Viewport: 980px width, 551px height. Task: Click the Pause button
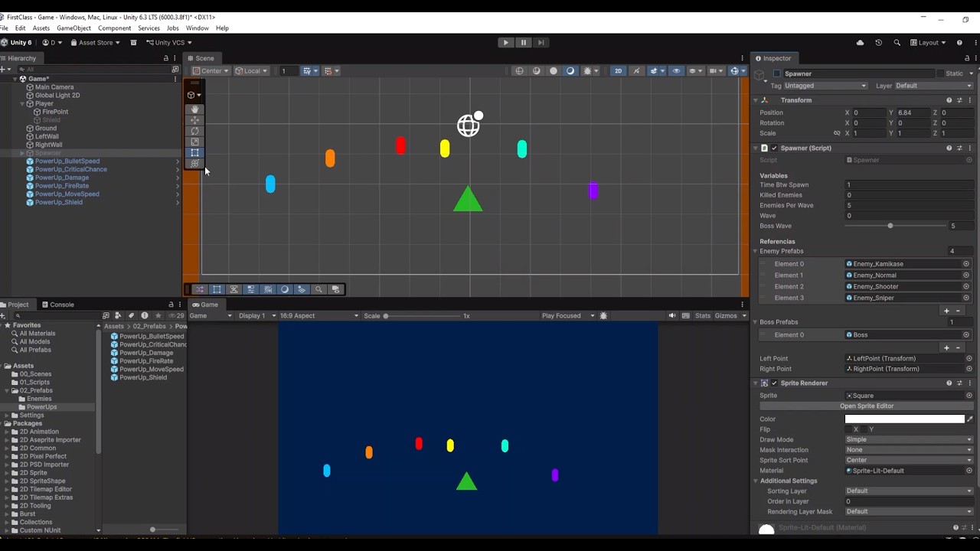524,43
